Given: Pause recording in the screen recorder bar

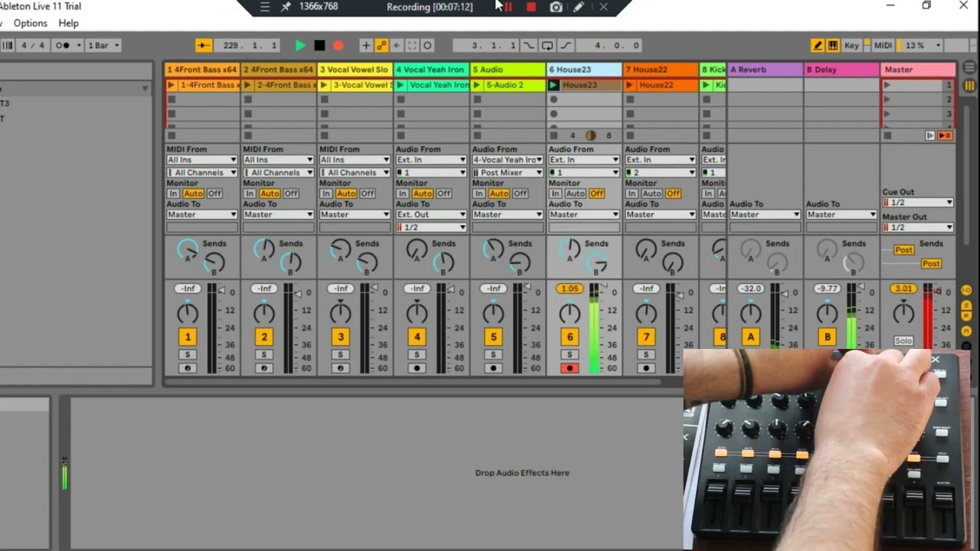Looking at the screenshot, I should (x=508, y=7).
